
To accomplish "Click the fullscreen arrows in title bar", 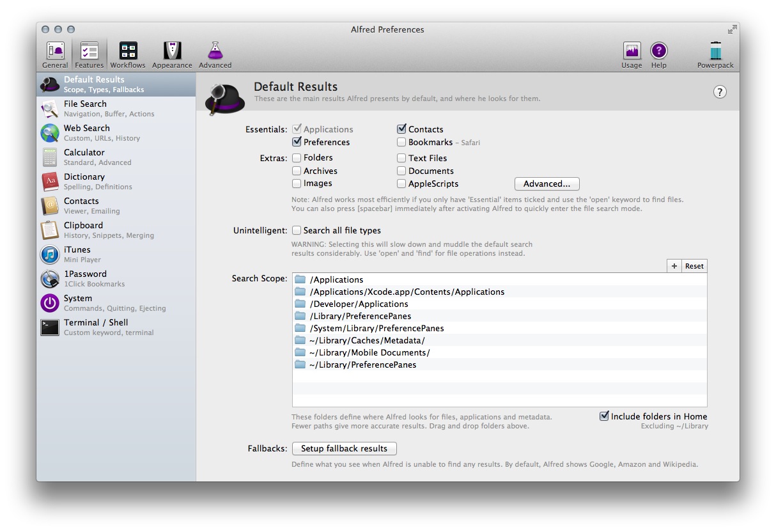I will 732,29.
